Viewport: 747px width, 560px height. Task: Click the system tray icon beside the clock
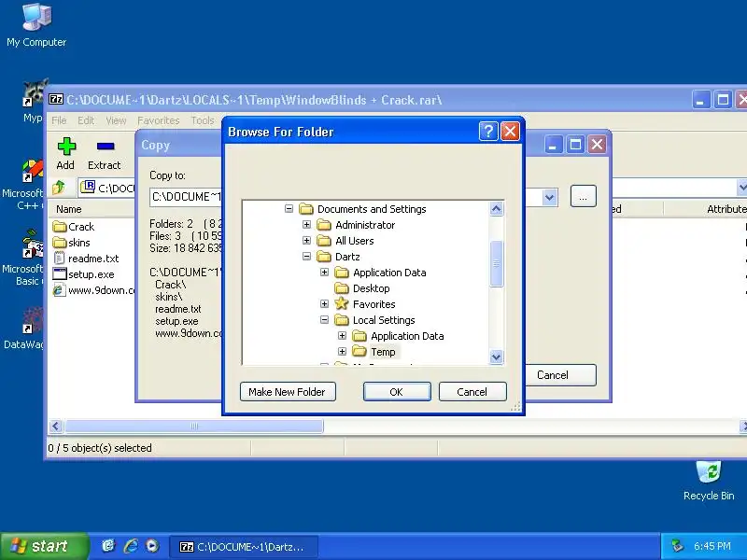676,546
